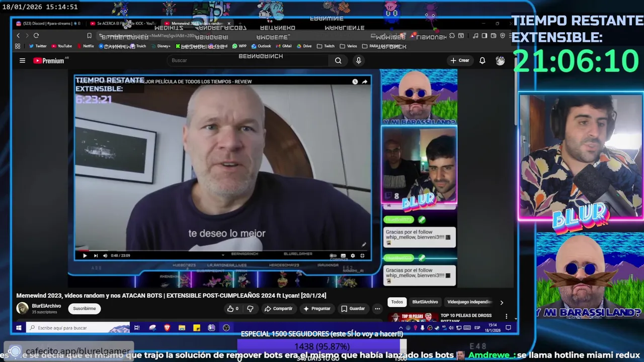The height and width of the screenshot is (362, 644).
Task: Open the BlurElArchivo channel link
Action: click(x=46, y=306)
